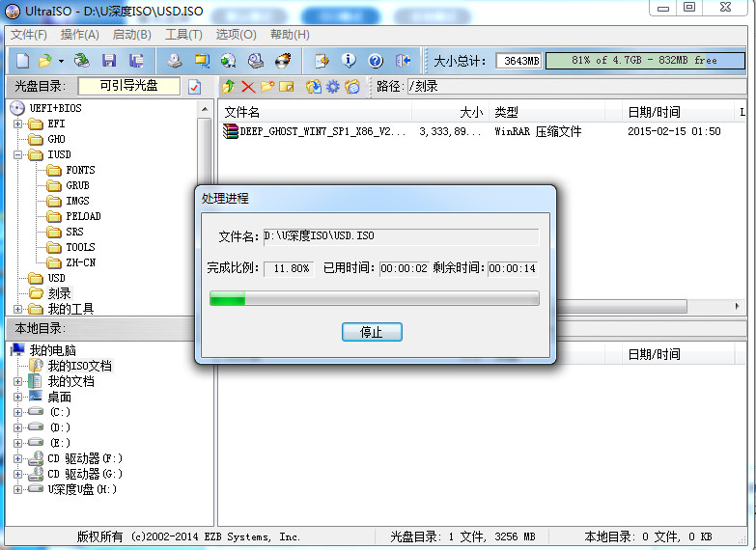Click the Burn CD/DVD image flame icon
756x550 pixels.
click(283, 61)
